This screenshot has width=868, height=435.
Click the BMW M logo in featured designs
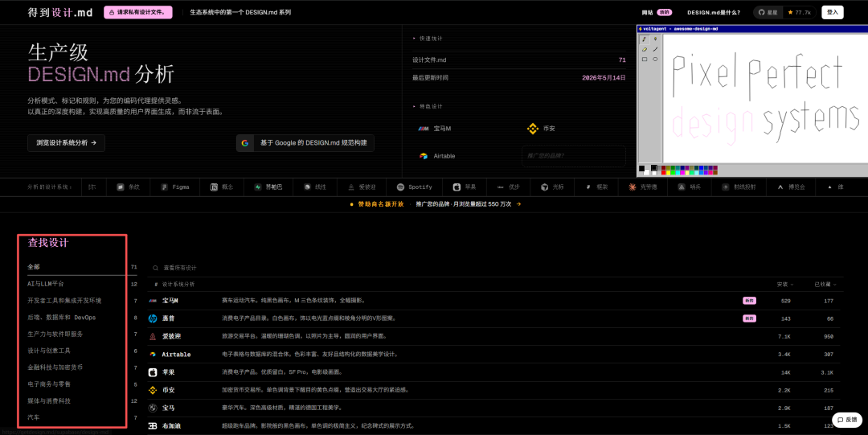[424, 129]
